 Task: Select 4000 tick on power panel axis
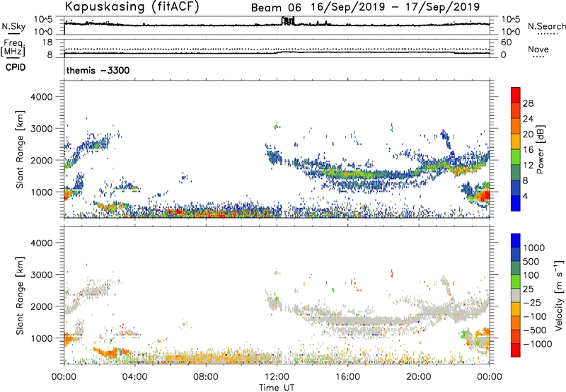(41, 97)
